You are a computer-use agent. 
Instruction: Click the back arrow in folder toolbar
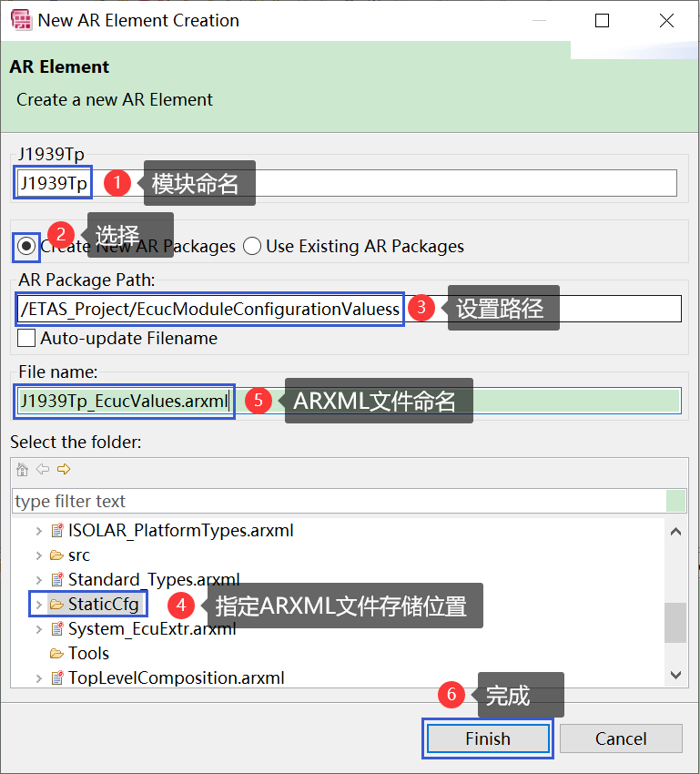[43, 469]
